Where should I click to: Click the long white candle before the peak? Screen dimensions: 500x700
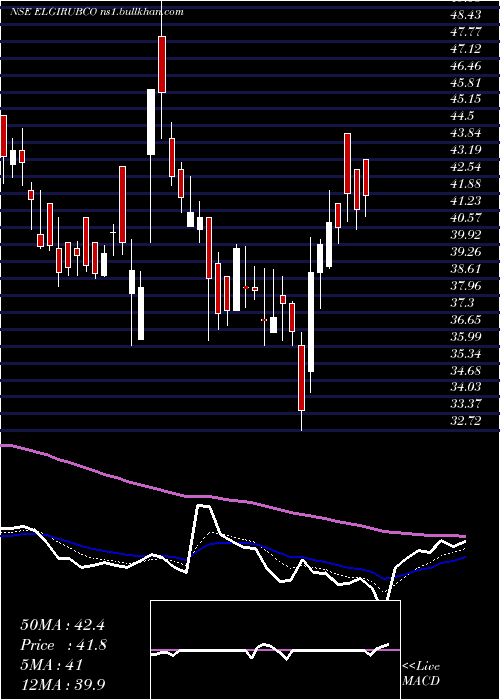[x=151, y=122]
